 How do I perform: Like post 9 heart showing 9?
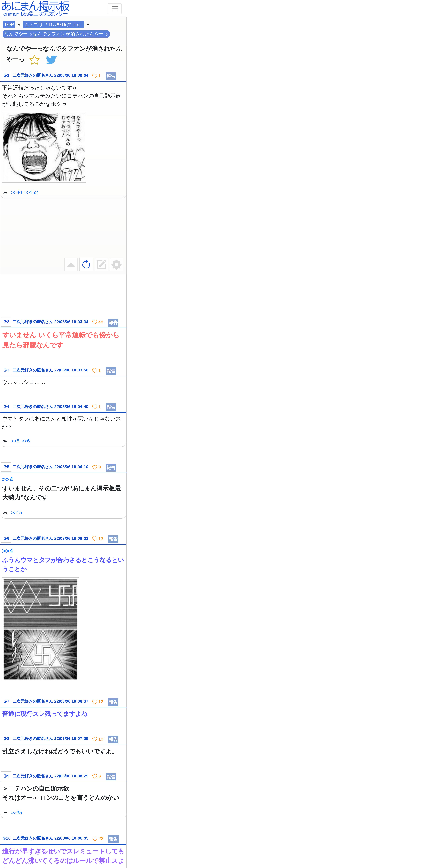tap(95, 776)
